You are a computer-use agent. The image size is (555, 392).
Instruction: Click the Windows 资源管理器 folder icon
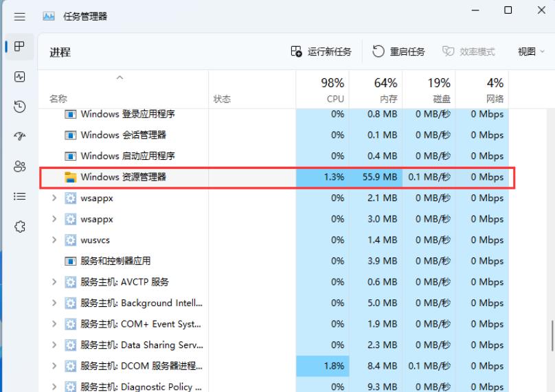click(x=71, y=177)
